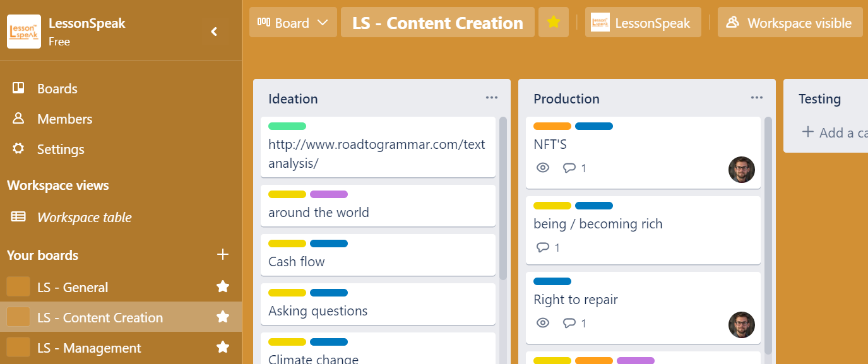The height and width of the screenshot is (364, 868).
Task: Click the Members person icon
Action: click(18, 119)
